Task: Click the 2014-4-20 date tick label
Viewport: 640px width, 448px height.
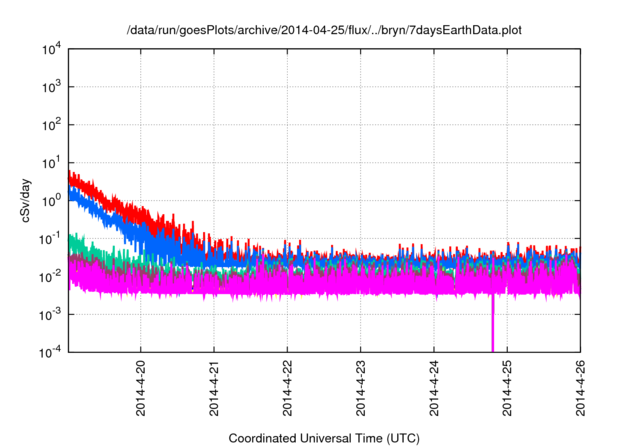Action: click(140, 388)
